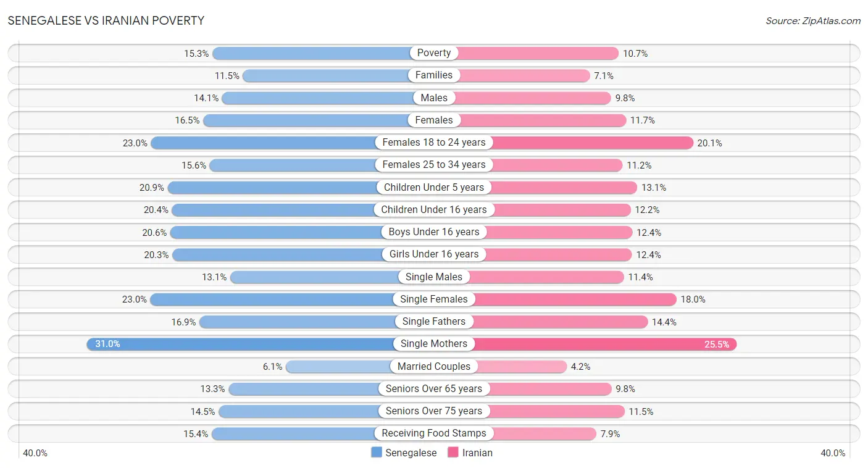Select the Receiving Food Stamps label
This screenshot has width=868, height=468.
pos(434,433)
